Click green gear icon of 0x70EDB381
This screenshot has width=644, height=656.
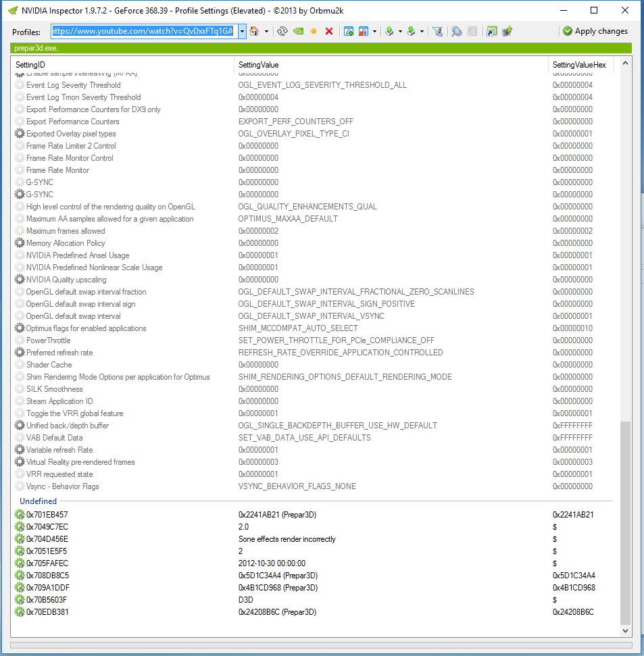click(x=20, y=611)
